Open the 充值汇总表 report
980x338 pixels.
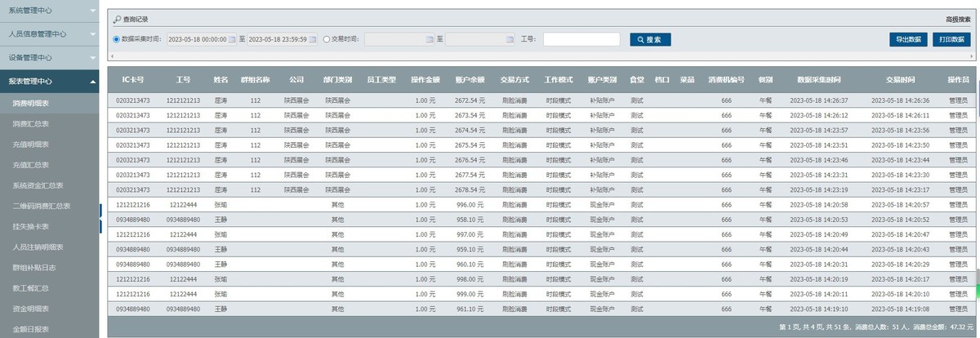point(49,165)
